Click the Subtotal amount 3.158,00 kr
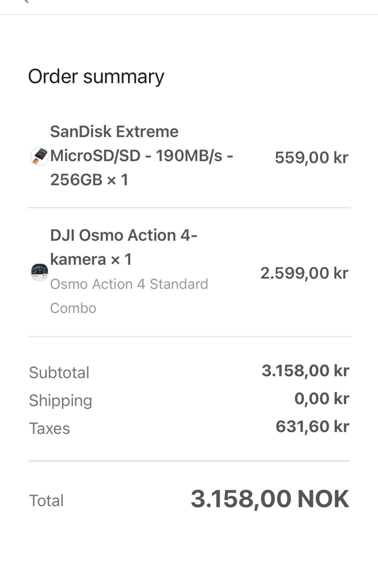 pos(305,371)
